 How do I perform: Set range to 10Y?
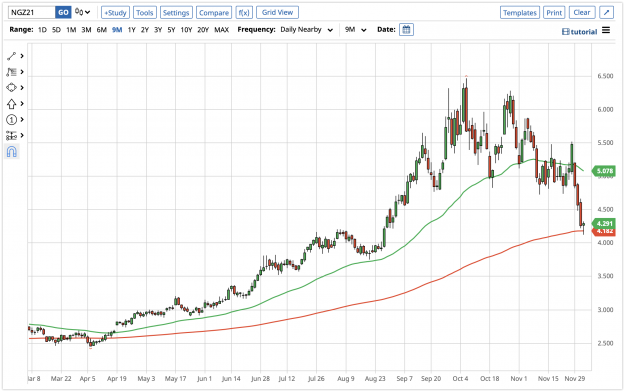[187, 30]
